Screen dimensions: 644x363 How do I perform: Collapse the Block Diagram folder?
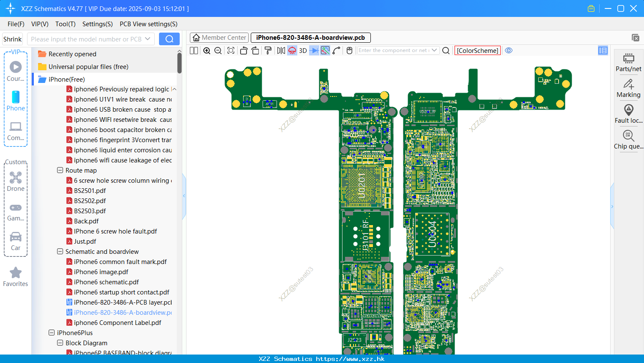[60, 343]
